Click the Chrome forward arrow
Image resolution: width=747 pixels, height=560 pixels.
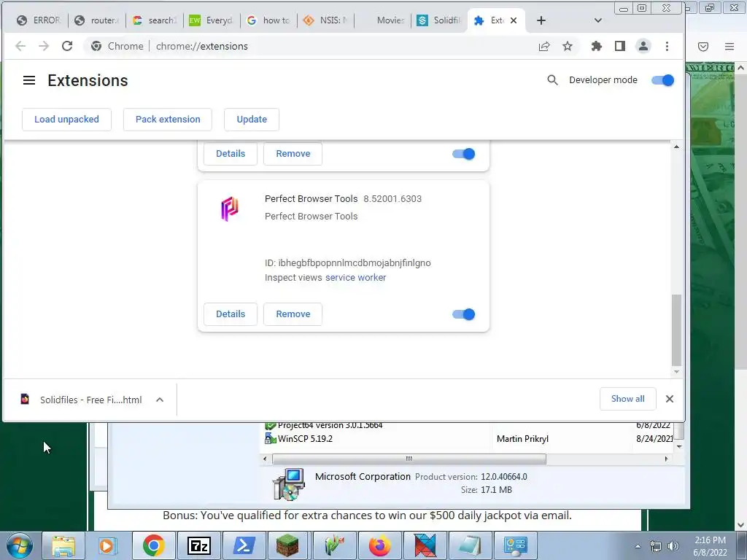click(43, 46)
